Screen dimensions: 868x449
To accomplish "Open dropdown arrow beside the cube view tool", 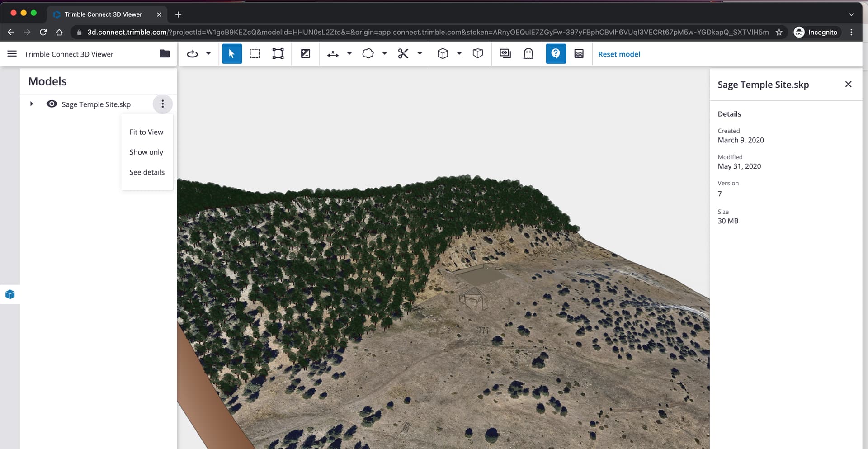I will 459,54.
